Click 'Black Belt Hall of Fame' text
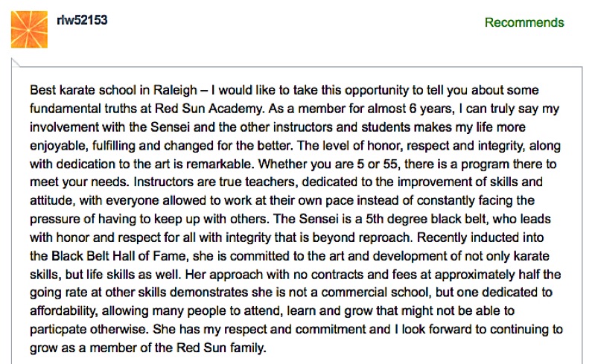This screenshot has width=592, height=364. pyautogui.click(x=118, y=256)
